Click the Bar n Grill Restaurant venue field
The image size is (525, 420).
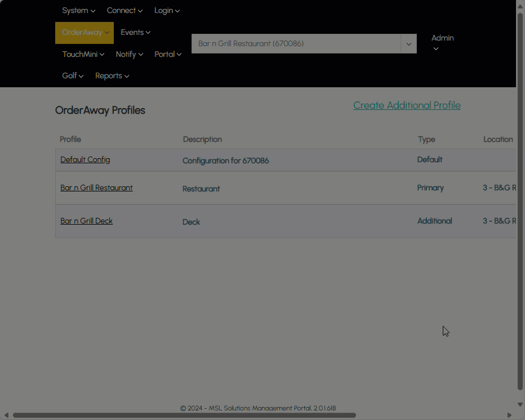pyautogui.click(x=296, y=44)
